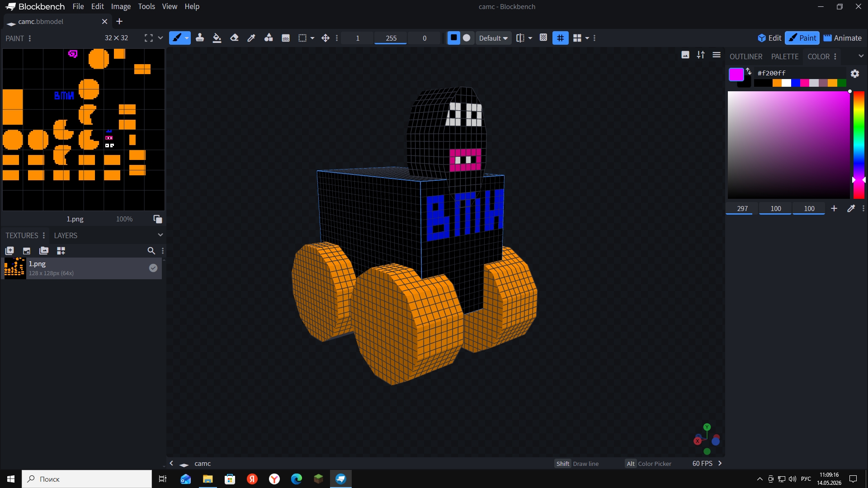Open File Explorer from taskbar

tap(208, 479)
